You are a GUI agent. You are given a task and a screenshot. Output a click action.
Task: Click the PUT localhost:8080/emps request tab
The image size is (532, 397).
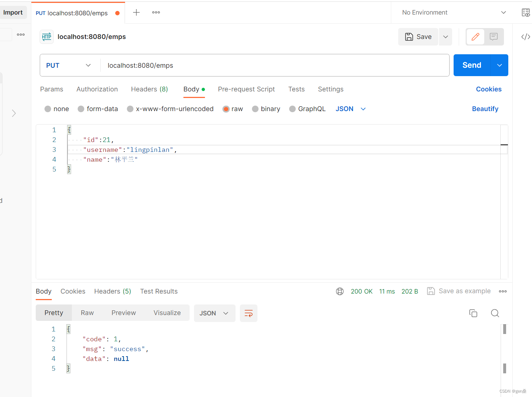78,13
